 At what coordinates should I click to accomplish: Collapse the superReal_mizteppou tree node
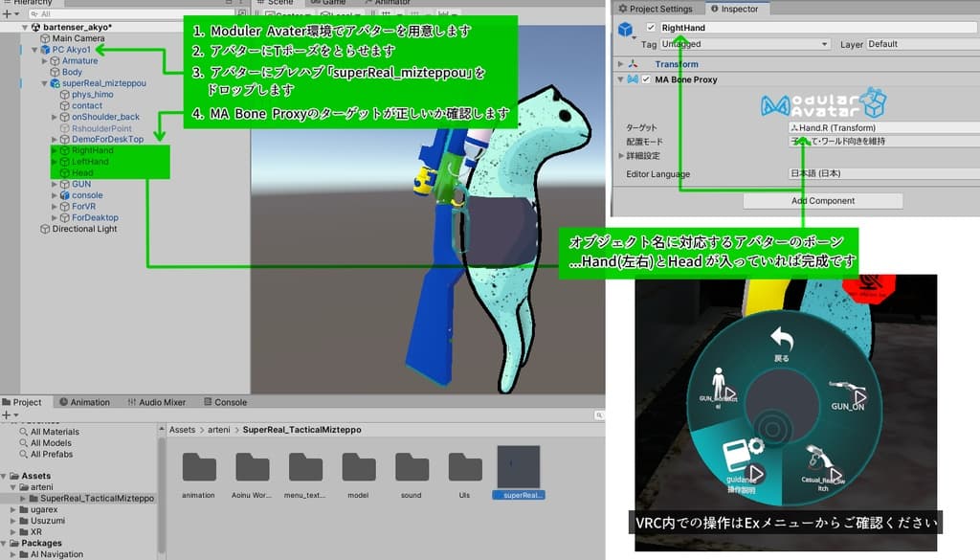44,83
